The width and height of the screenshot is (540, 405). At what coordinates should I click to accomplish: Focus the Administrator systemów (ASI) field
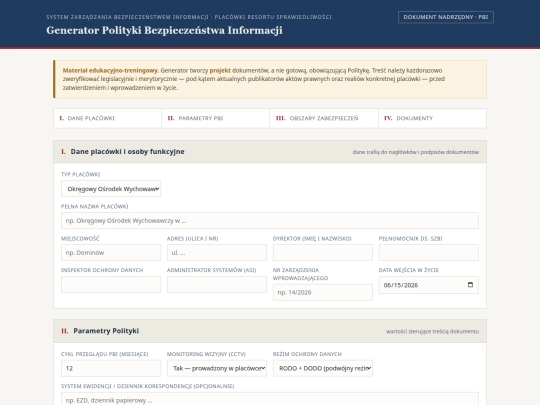[217, 284]
